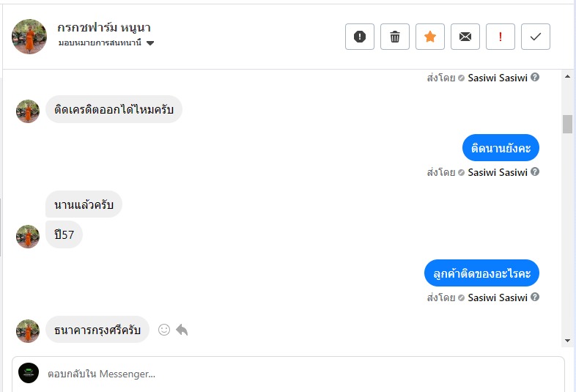This screenshot has width=576, height=392.
Task: Click the customer name in header
Action: tap(104, 28)
